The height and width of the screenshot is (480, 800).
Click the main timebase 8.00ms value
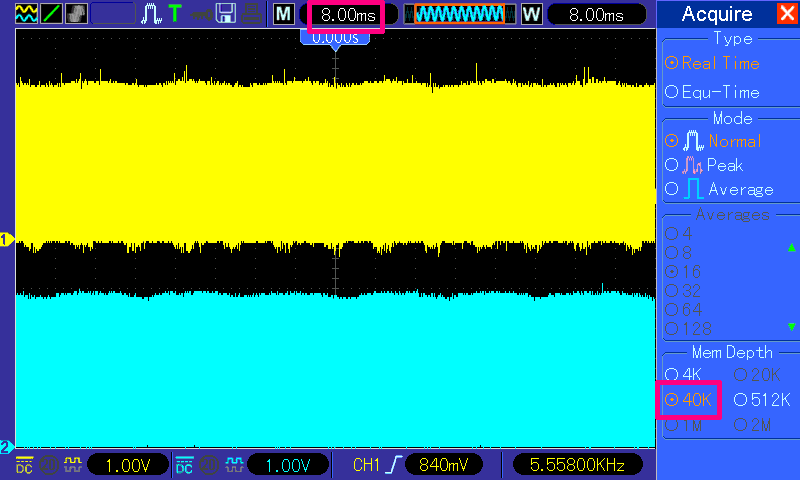(348, 15)
